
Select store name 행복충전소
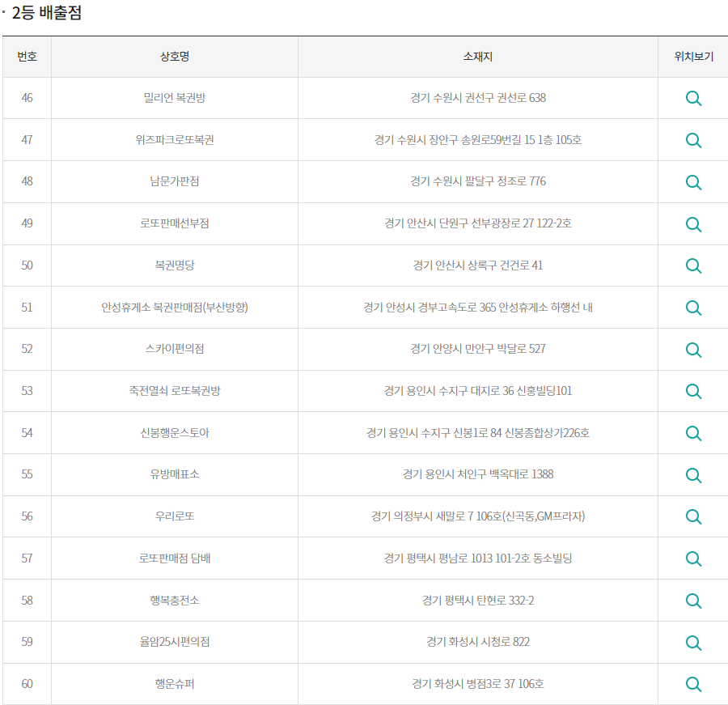tap(175, 601)
